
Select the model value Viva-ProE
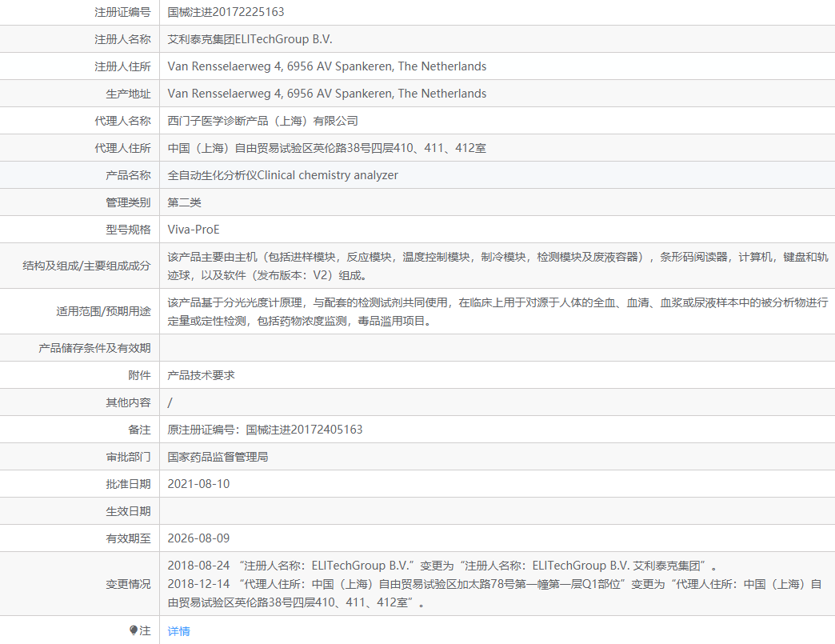194,230
